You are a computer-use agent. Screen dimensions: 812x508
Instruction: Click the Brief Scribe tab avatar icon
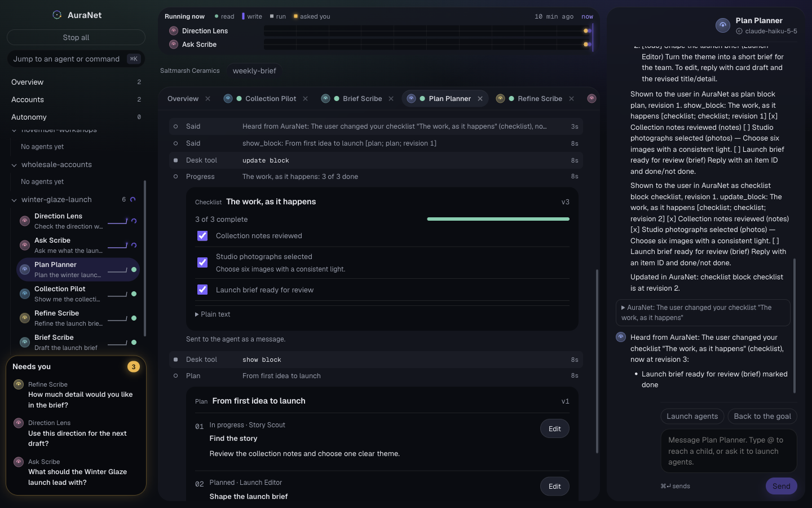325,99
